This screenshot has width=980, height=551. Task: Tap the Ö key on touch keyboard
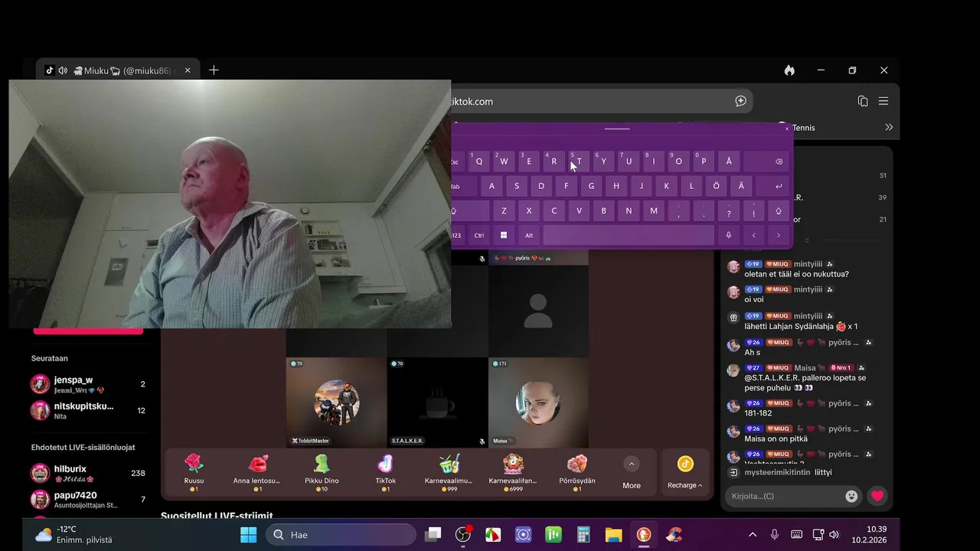click(716, 186)
